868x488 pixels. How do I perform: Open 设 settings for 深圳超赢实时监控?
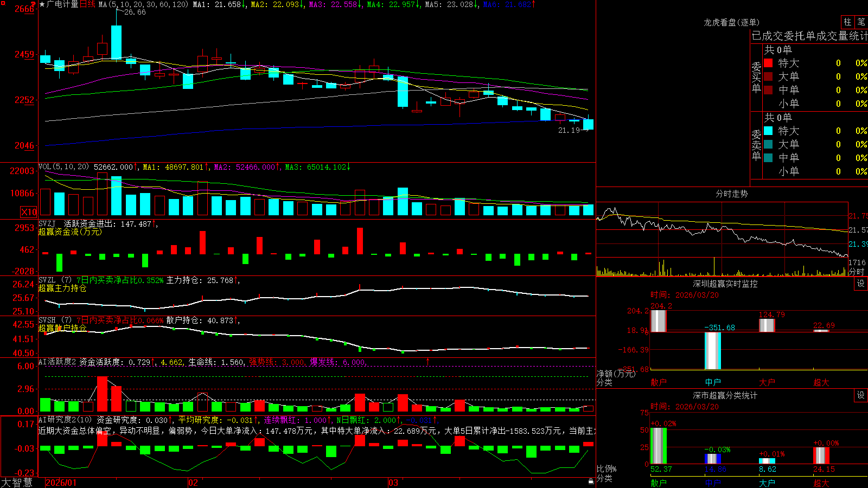(x=861, y=284)
